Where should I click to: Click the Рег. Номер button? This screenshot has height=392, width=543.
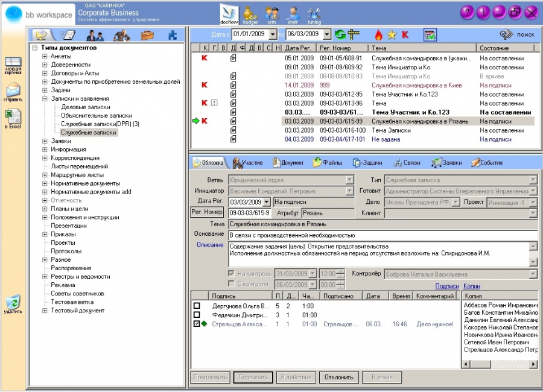pyautogui.click(x=207, y=212)
